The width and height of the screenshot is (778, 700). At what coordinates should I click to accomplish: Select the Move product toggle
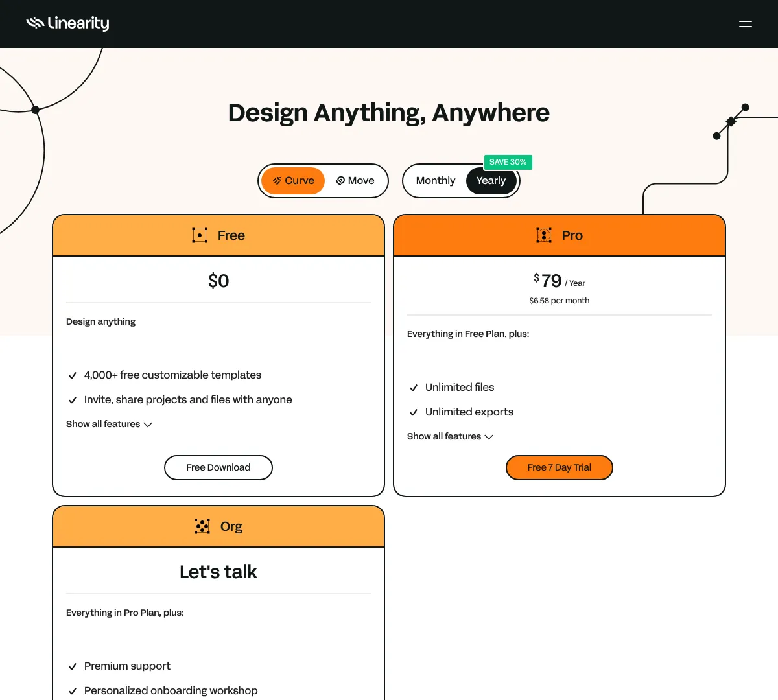coord(355,181)
